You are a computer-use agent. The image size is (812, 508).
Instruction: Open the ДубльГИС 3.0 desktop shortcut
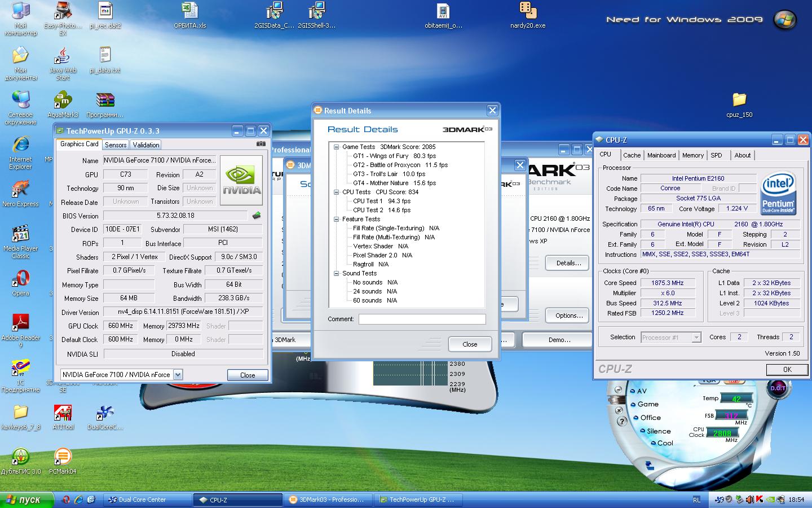[x=21, y=461]
